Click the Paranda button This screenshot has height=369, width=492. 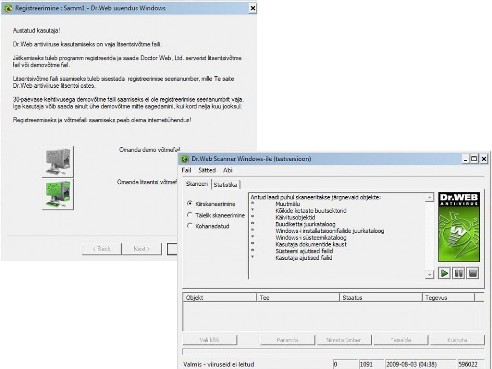pos(287,340)
